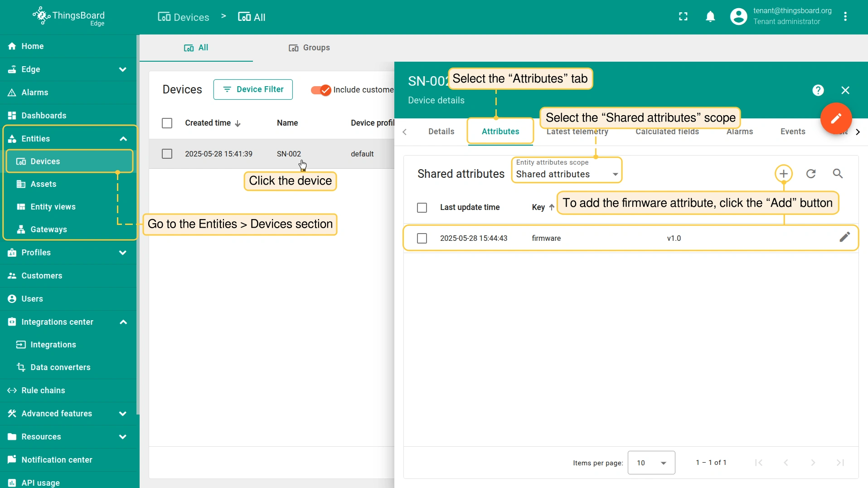
Task: Switch to the Groups tab
Action: tap(309, 48)
